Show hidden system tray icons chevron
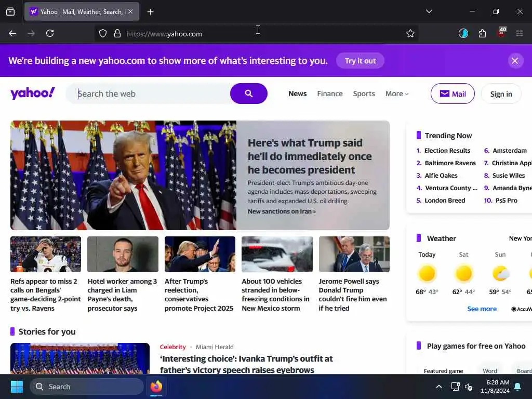Image resolution: width=532 pixels, height=399 pixels. pos(438,387)
